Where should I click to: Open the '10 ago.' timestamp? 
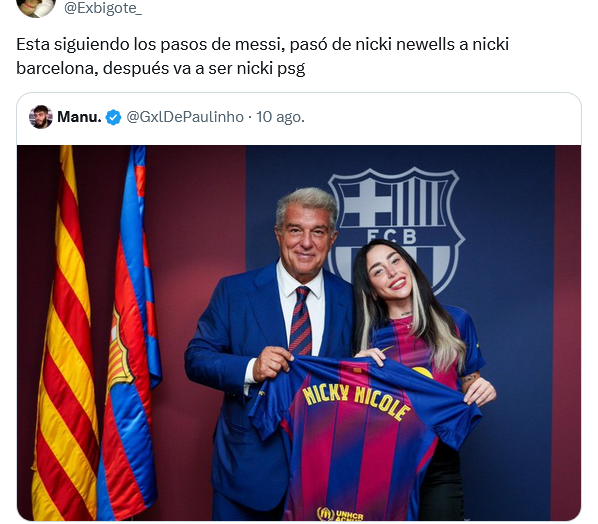point(280,117)
